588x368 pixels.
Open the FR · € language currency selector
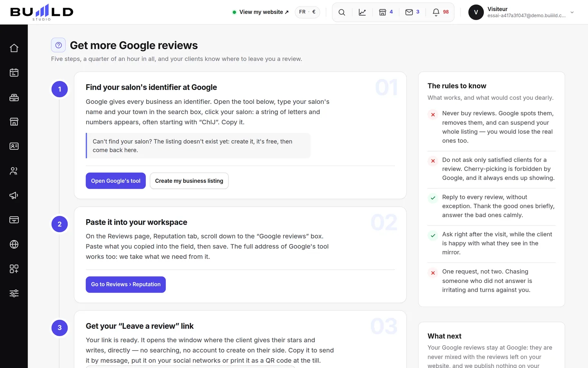pyautogui.click(x=307, y=12)
